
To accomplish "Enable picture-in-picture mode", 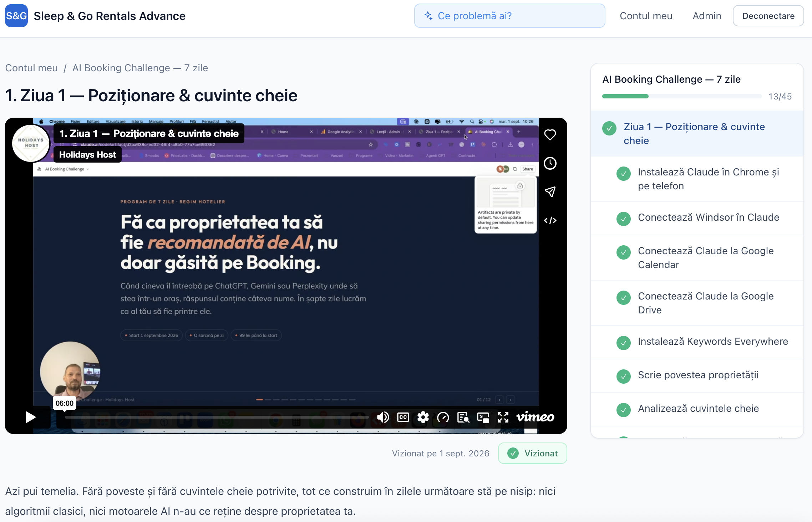I will click(x=483, y=417).
